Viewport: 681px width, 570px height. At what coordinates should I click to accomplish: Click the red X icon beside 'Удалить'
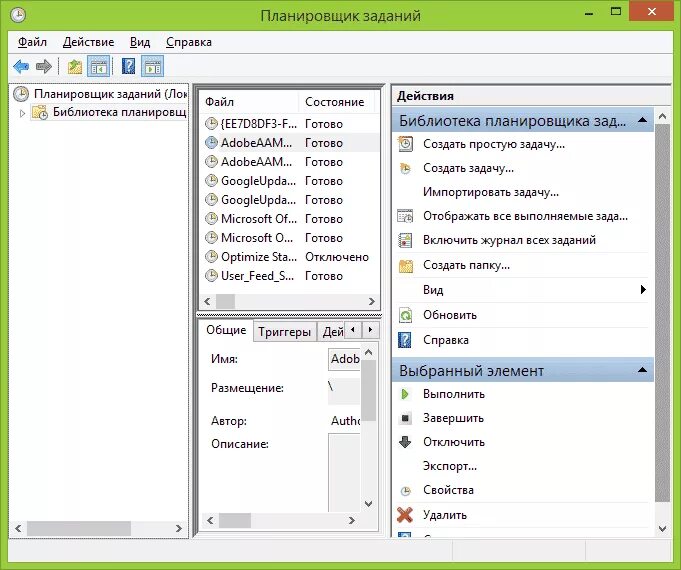(x=405, y=515)
